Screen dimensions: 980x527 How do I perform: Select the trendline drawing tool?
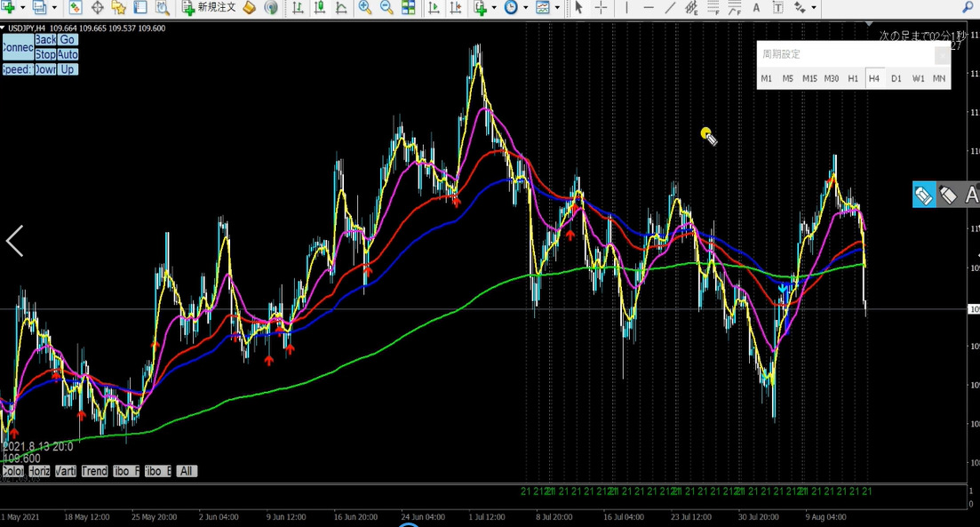(x=670, y=8)
